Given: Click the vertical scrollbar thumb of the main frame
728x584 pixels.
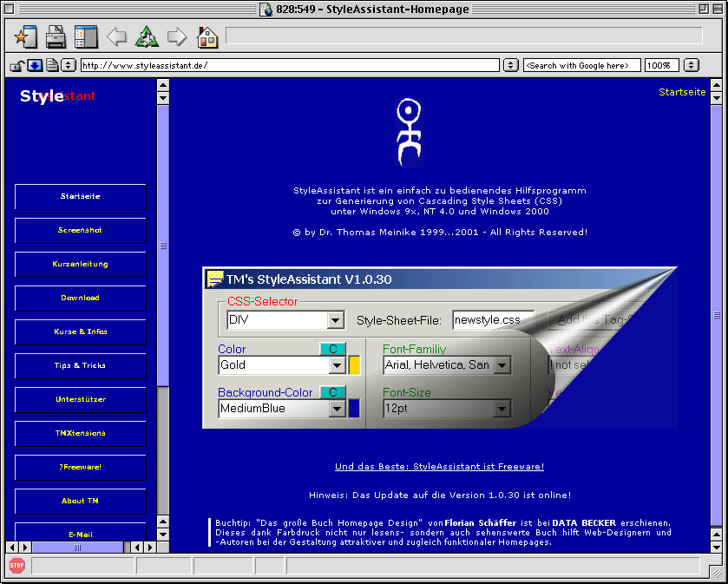Looking at the screenshot, I should click(717, 315).
